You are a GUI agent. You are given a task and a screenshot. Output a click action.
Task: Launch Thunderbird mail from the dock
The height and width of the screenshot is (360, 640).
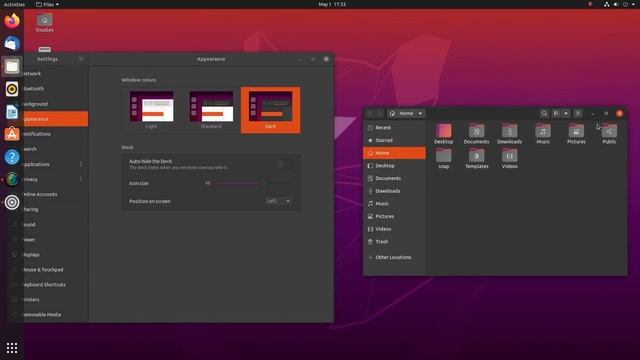pos(12,43)
